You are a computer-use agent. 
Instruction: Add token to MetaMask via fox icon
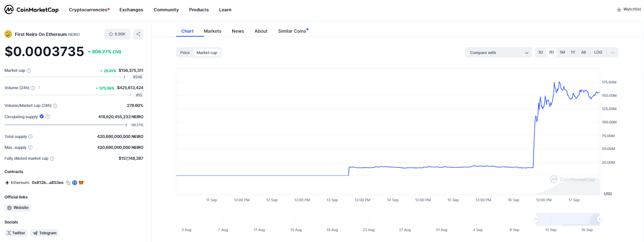pos(81,183)
